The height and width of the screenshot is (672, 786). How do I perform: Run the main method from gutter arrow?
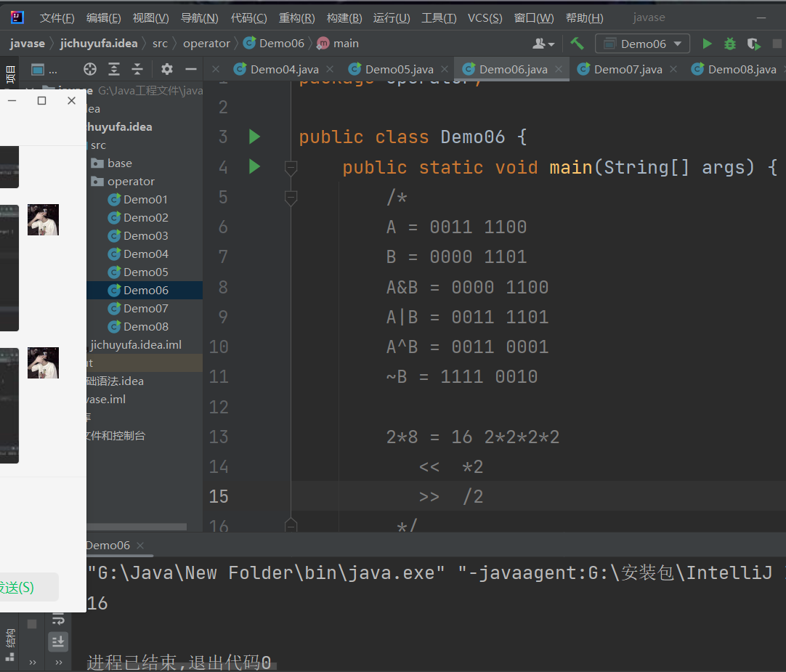coord(254,167)
